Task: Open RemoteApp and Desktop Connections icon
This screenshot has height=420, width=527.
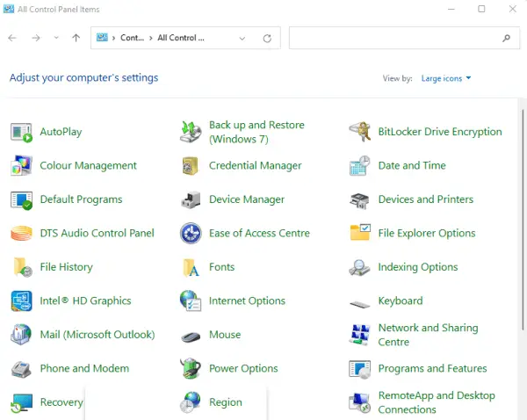Action: click(359, 402)
